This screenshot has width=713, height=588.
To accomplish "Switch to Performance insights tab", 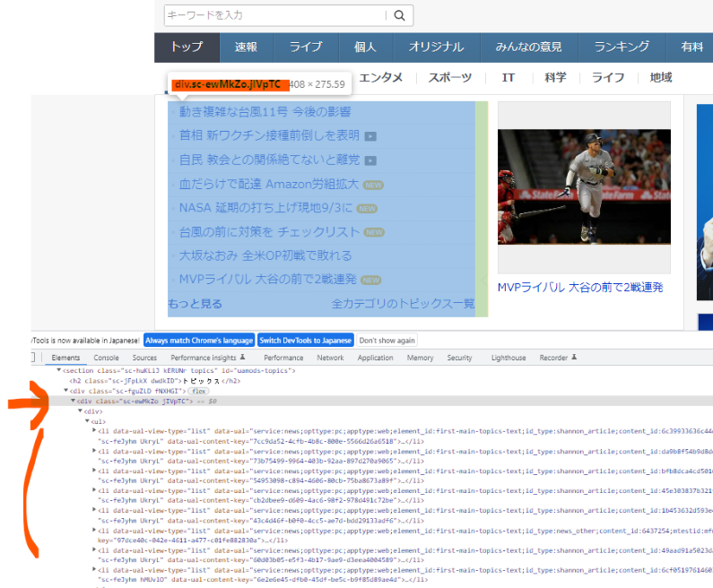I will tap(207, 358).
